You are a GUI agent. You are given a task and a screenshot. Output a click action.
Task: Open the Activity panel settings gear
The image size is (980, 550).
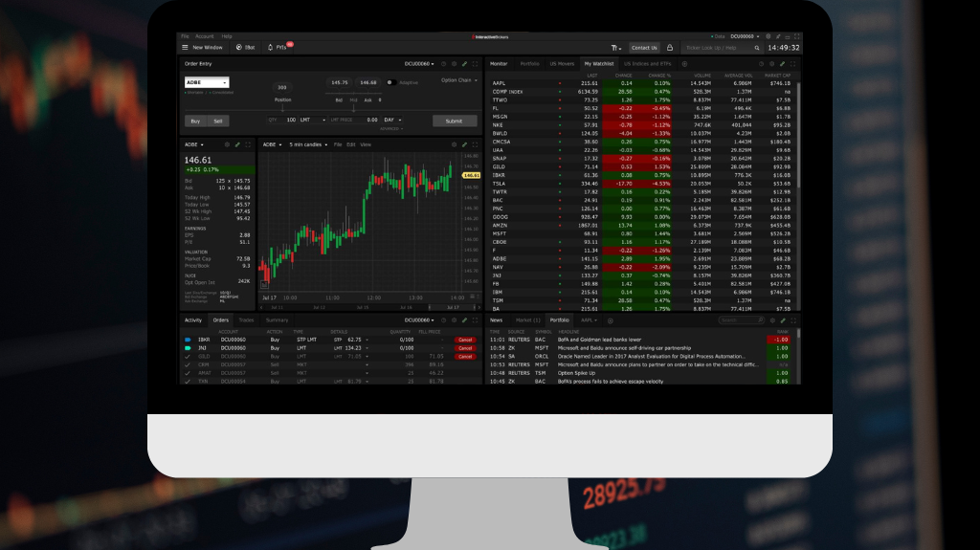(455, 320)
